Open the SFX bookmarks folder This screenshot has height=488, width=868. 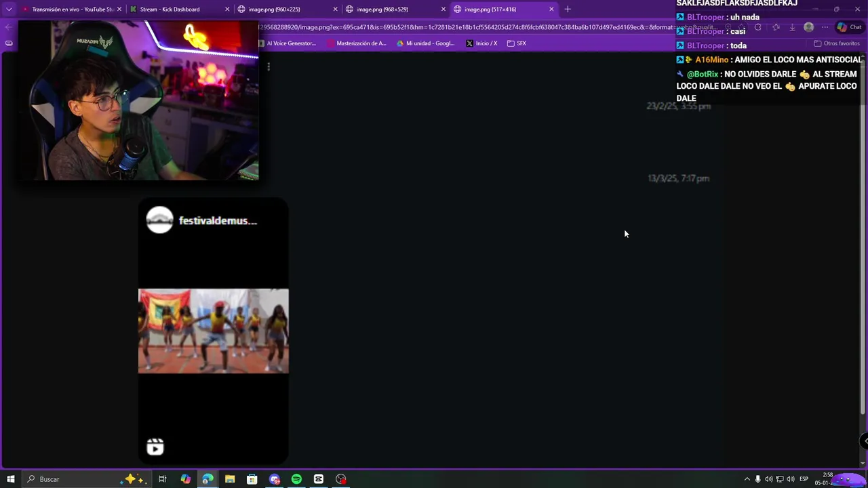click(x=517, y=43)
